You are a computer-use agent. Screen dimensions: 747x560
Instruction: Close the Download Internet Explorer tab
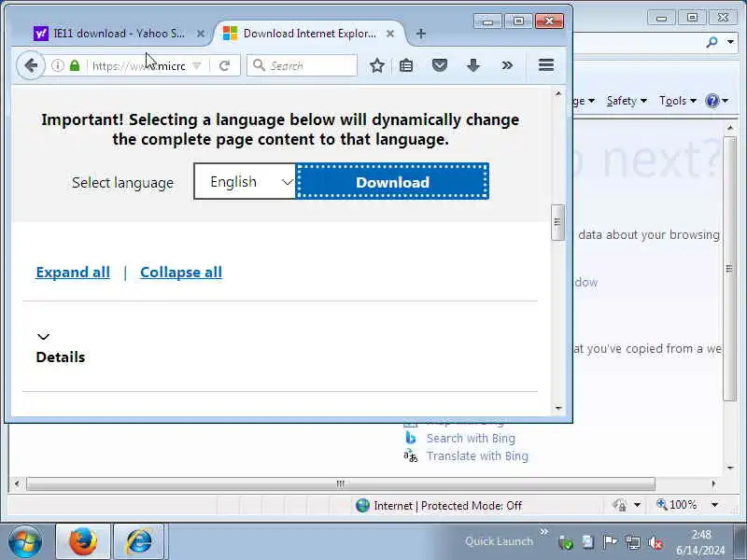tap(389, 34)
